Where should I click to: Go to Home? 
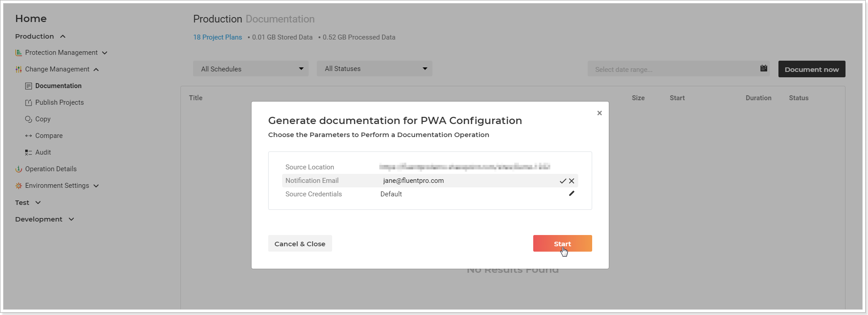tap(31, 18)
